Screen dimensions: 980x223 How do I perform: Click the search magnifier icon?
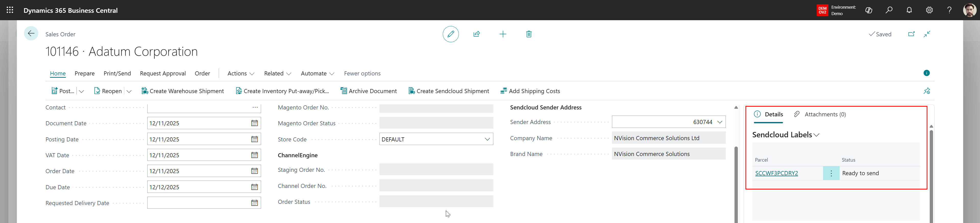point(889,10)
